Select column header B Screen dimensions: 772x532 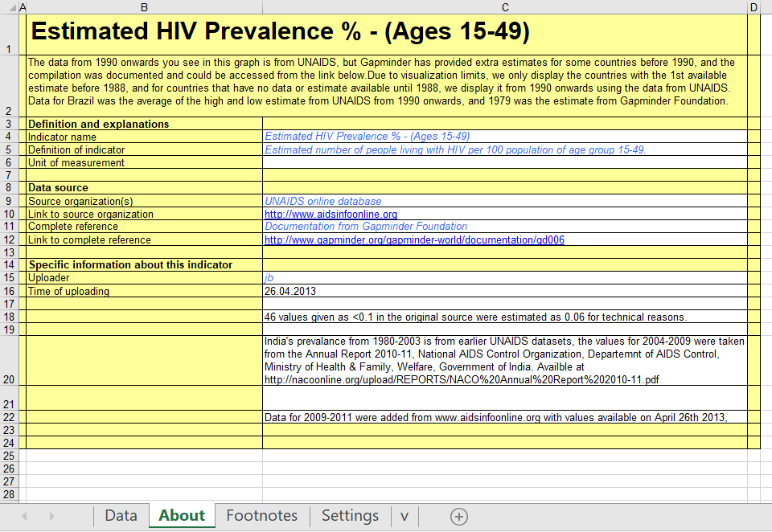point(144,7)
